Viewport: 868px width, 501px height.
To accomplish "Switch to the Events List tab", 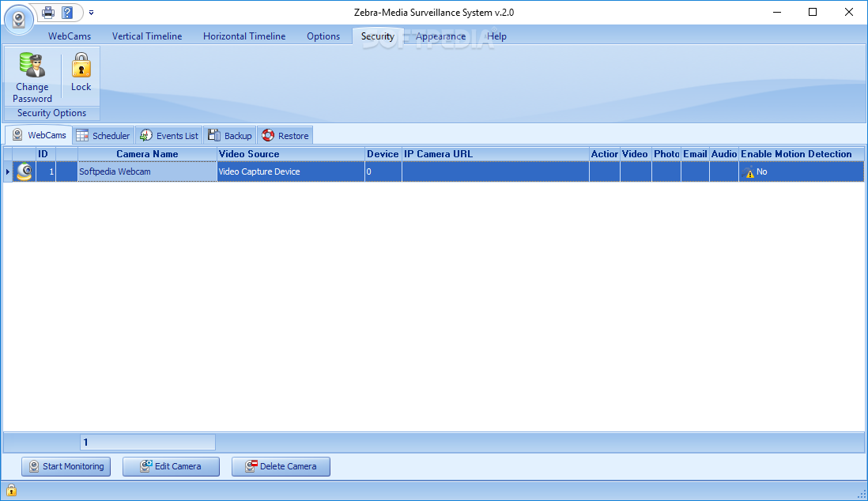I will coord(169,136).
